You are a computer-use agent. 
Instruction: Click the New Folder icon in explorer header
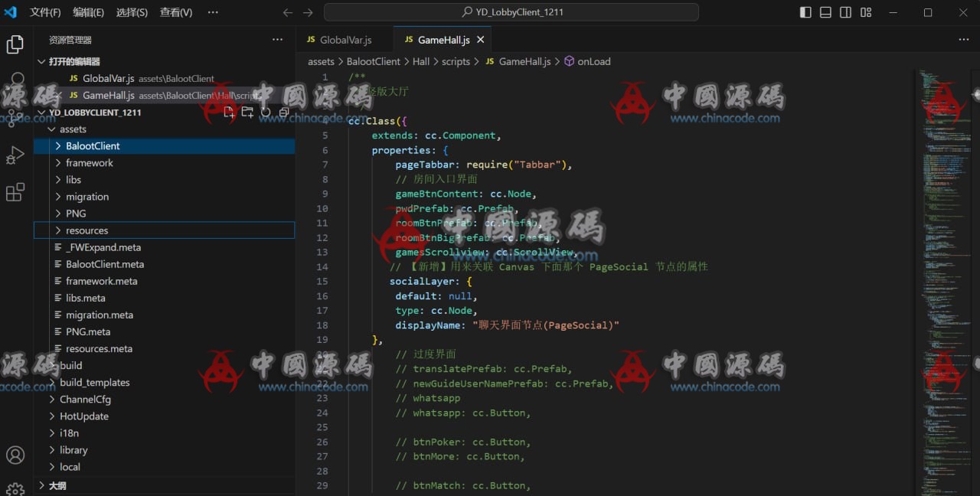pos(247,113)
